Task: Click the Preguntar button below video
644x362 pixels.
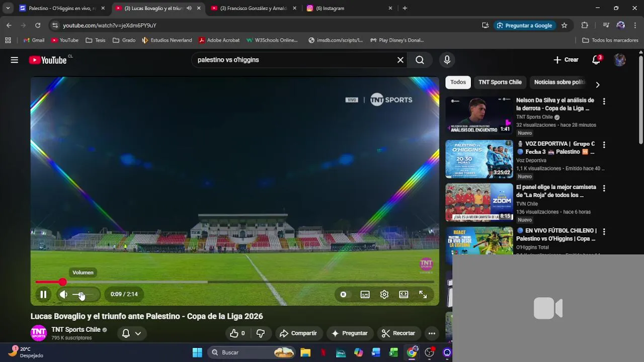Action: pyautogui.click(x=350, y=333)
